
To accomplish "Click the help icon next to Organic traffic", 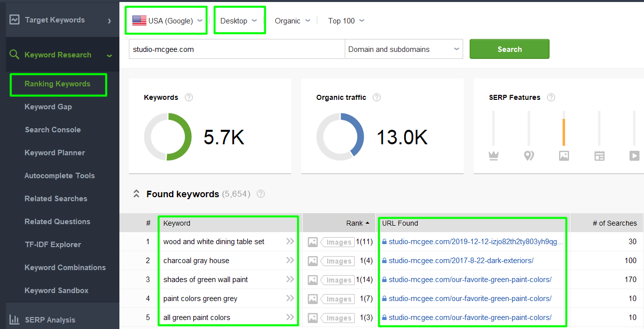I will [x=377, y=97].
